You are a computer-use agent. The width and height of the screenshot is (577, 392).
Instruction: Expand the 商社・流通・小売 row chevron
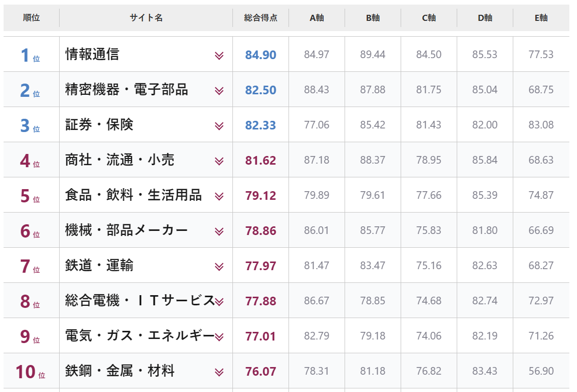click(219, 161)
